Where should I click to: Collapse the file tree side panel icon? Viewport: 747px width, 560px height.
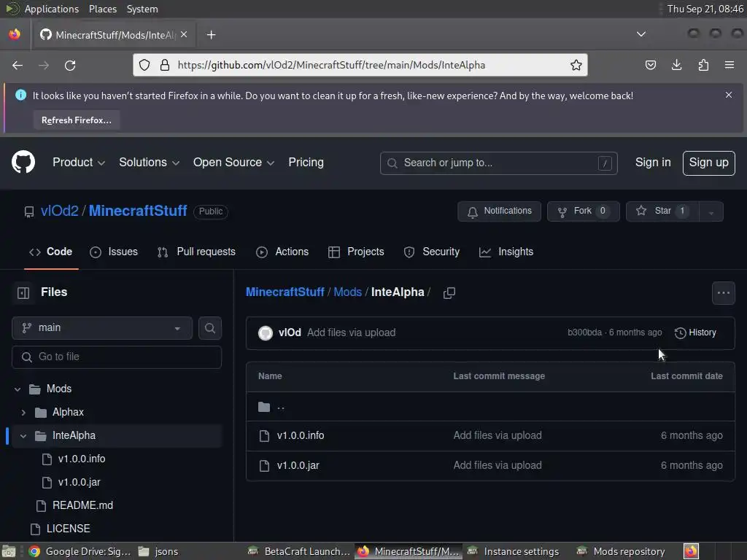coord(23,292)
